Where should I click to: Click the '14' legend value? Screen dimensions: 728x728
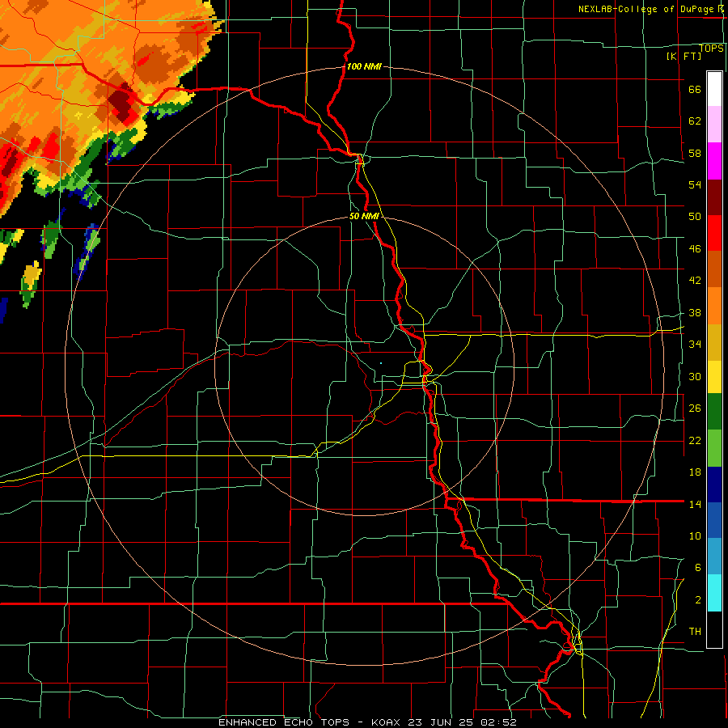pos(695,504)
